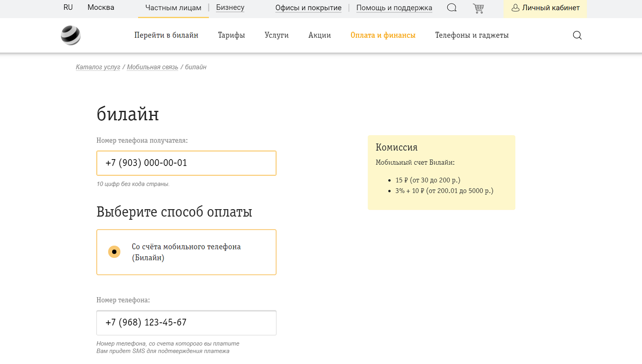This screenshot has height=364, width=642.
Task: Click payer phone field +7 (968) 123-45-67
Action: [186, 323]
